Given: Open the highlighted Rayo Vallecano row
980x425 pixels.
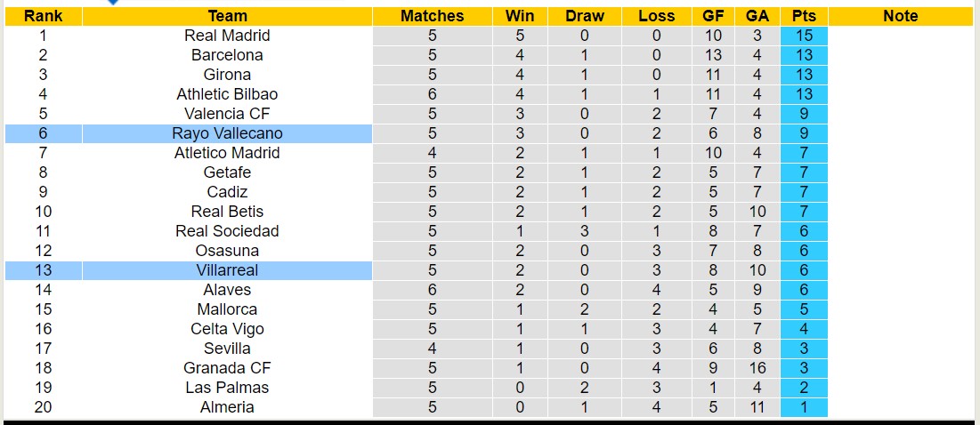Looking at the screenshot, I should (227, 133).
